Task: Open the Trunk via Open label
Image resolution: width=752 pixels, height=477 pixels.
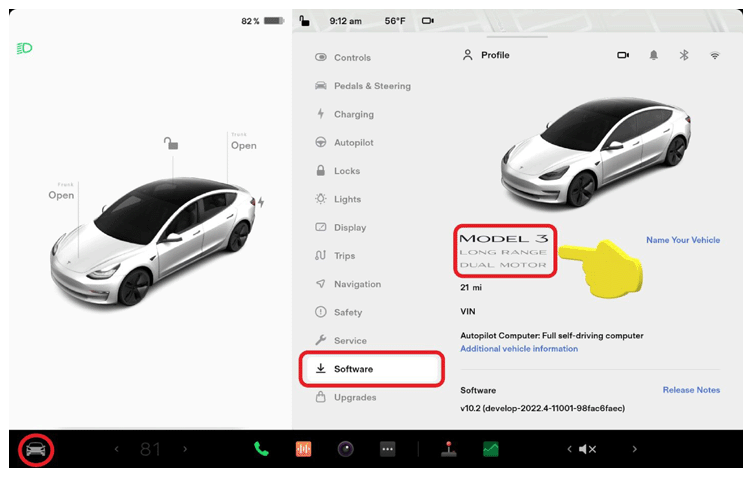Action: [x=244, y=145]
